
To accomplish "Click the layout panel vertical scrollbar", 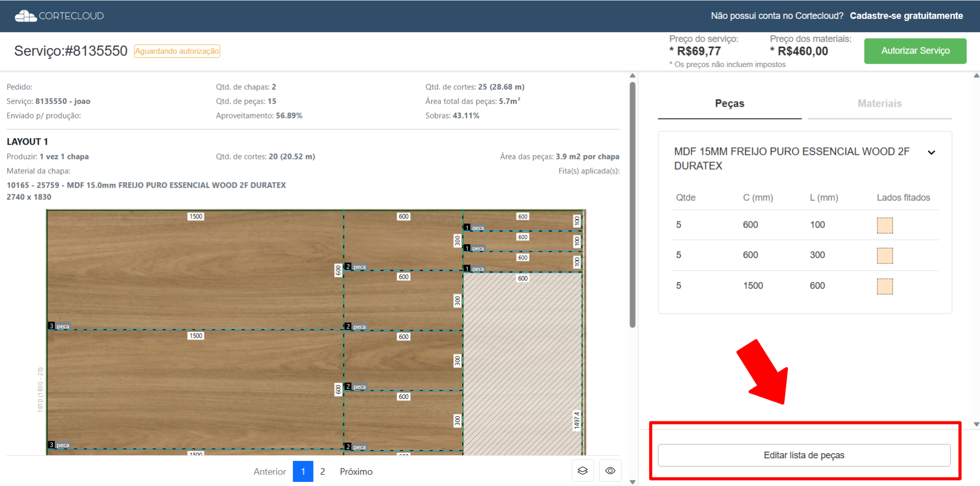I will click(632, 205).
